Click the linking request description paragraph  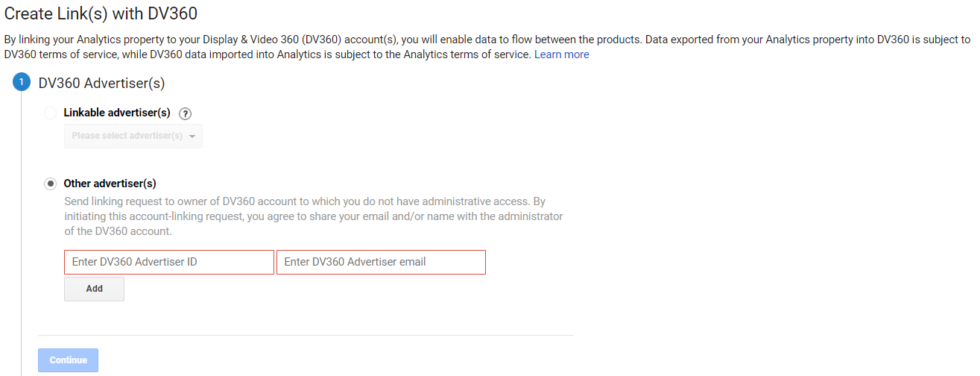[x=313, y=216]
